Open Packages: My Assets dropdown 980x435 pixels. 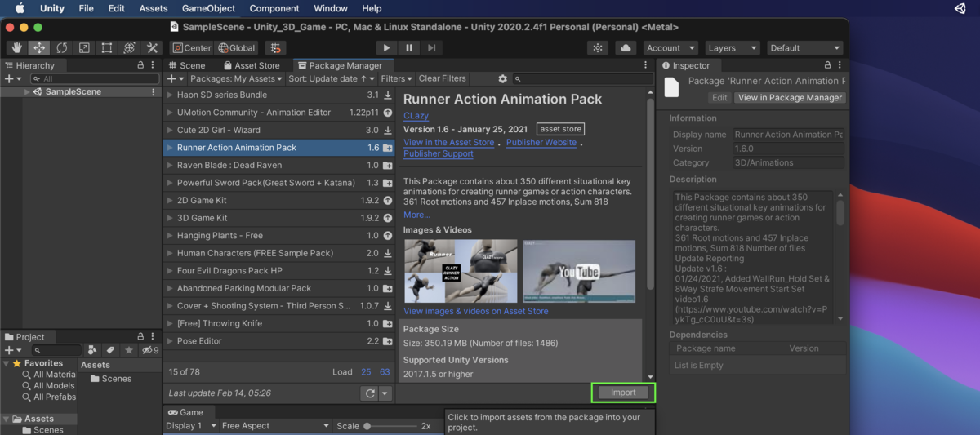236,78
